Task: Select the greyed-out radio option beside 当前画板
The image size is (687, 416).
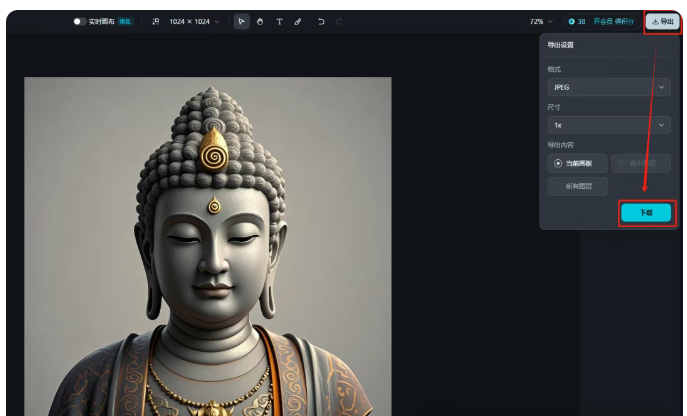Action: pos(641,163)
